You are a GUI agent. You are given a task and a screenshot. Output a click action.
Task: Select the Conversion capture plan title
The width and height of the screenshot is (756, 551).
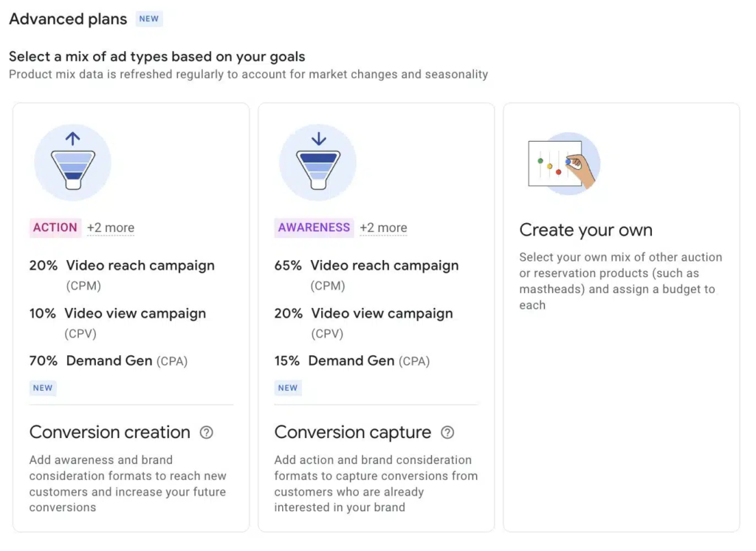(352, 432)
